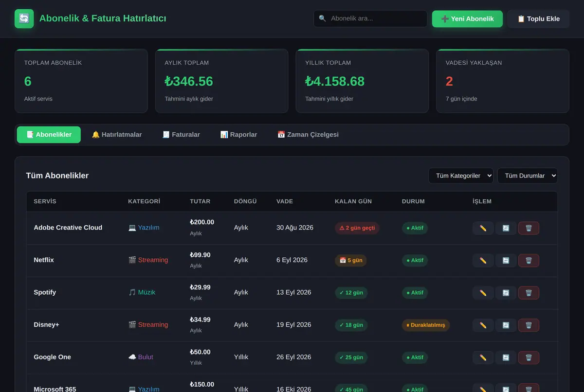Click the app logo icon in the header
This screenshot has height=392, width=584.
tap(24, 19)
